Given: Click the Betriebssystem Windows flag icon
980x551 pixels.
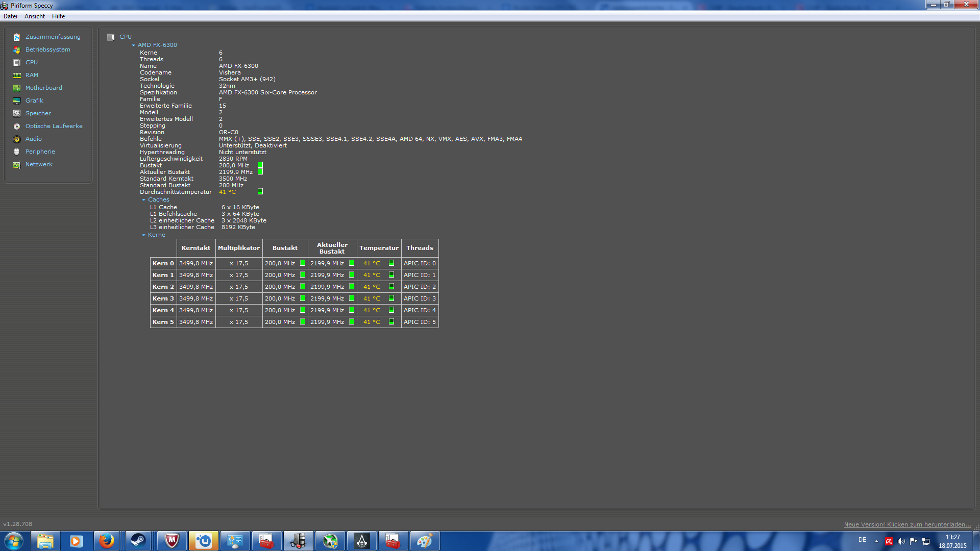Looking at the screenshot, I should [17, 49].
